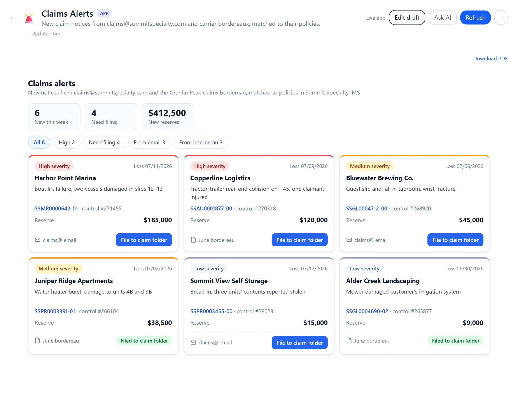Image resolution: width=518 pixels, height=420 pixels.
Task: Open policy link SSGL0004712-00
Action: pos(366,208)
